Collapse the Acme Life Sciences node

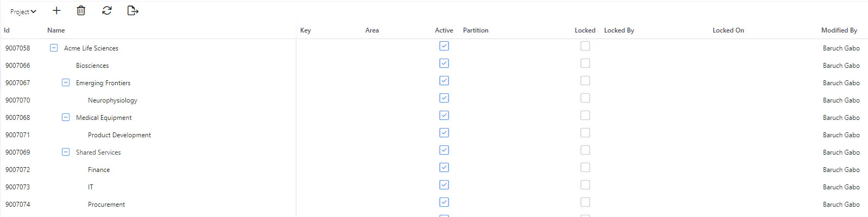click(54, 48)
